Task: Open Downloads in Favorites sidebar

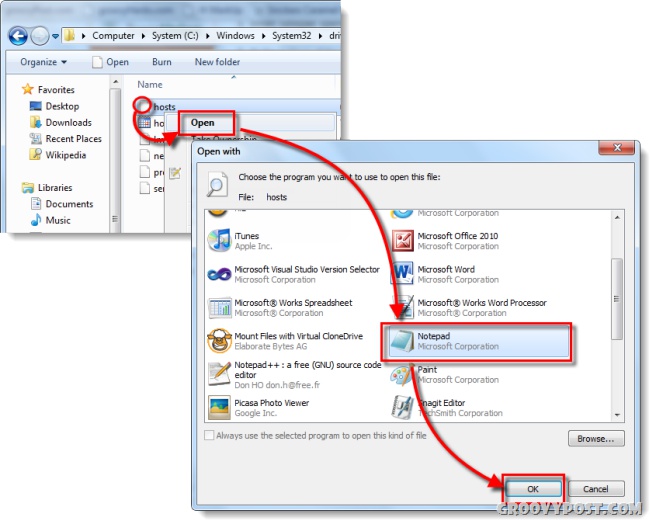Action: (61, 122)
